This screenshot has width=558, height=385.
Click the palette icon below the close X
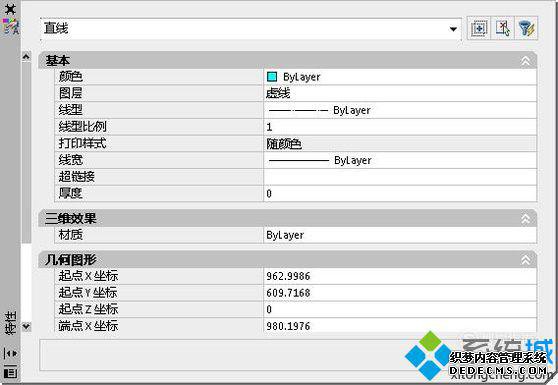[x=11, y=26]
